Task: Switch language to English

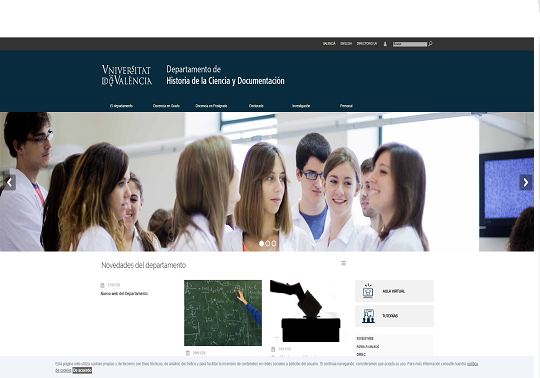Action: click(x=346, y=44)
